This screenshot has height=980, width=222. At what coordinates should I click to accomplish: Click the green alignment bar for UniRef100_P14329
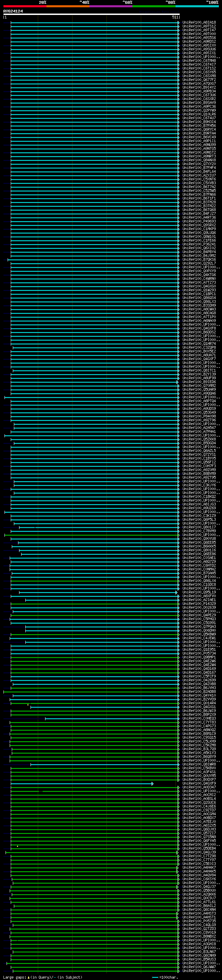tap(95, 604)
